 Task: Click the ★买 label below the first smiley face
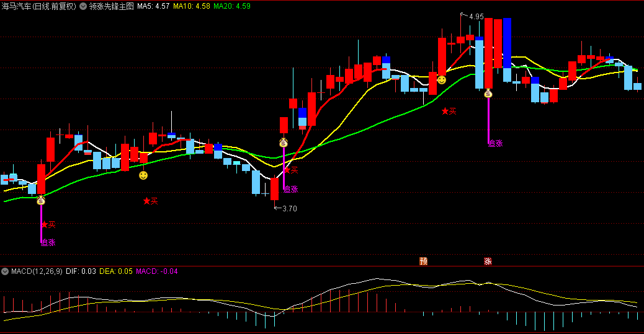(x=150, y=201)
